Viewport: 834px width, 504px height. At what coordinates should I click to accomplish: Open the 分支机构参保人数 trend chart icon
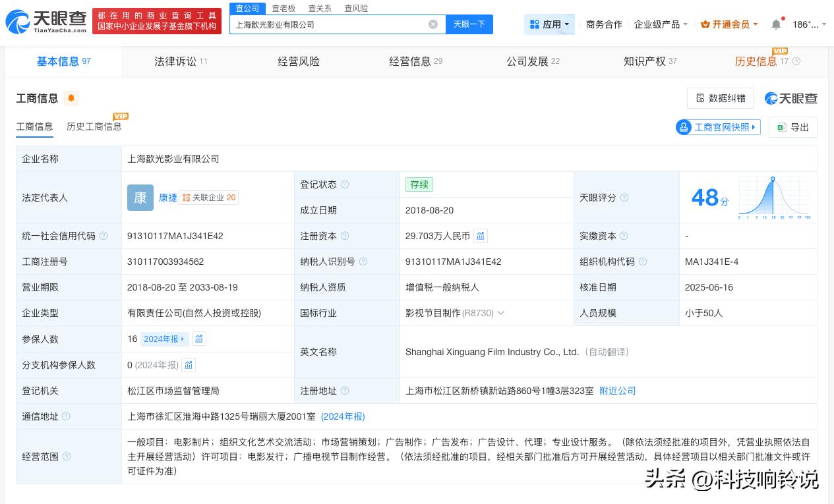pyautogui.click(x=189, y=365)
